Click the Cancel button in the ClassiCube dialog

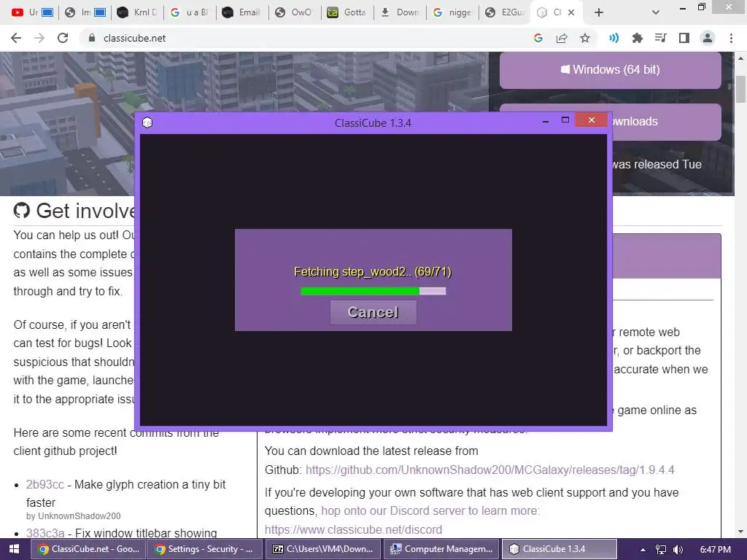coord(373,312)
